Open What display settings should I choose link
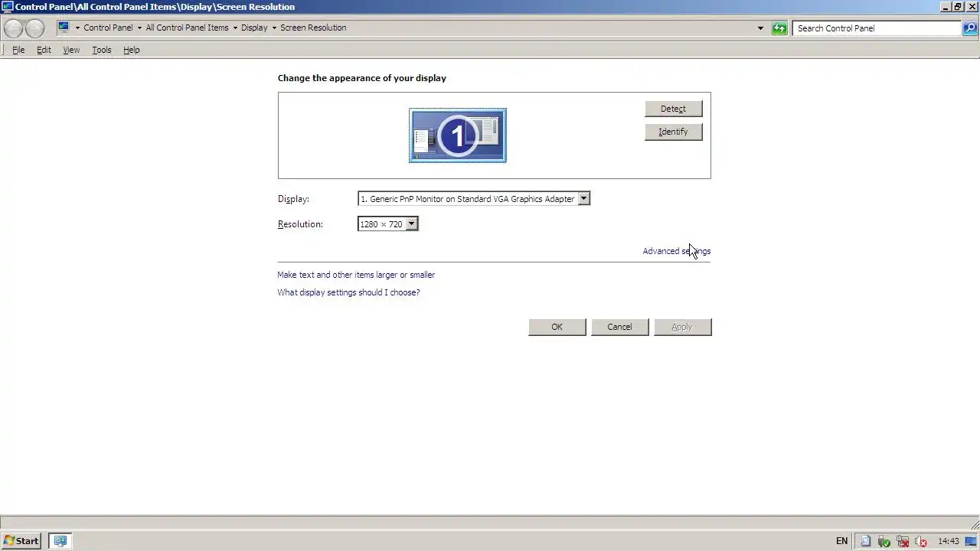 click(348, 292)
